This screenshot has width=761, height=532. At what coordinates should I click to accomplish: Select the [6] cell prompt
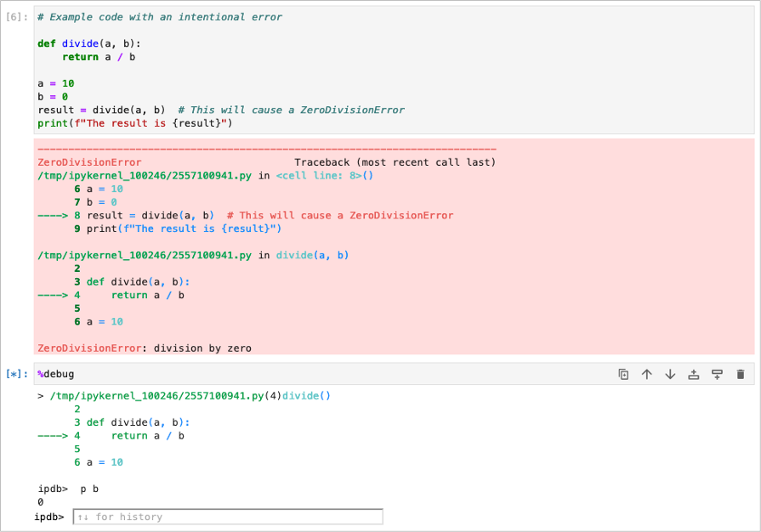coord(17,17)
